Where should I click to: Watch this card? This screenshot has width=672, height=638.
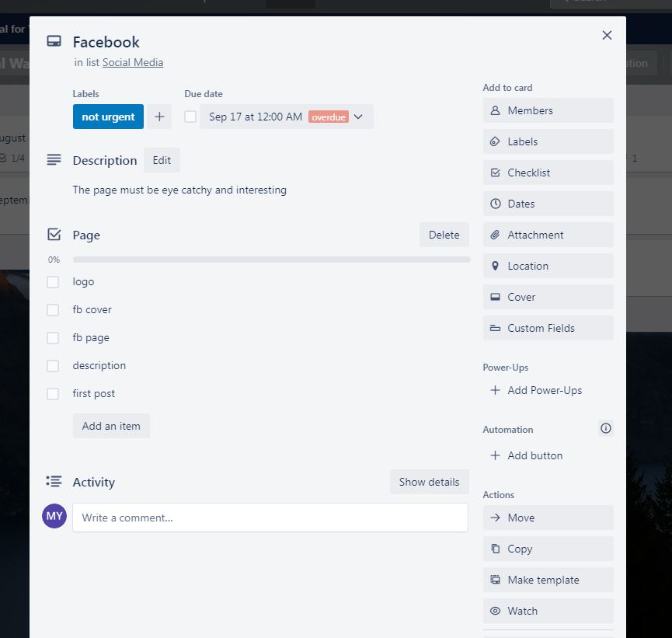548,611
